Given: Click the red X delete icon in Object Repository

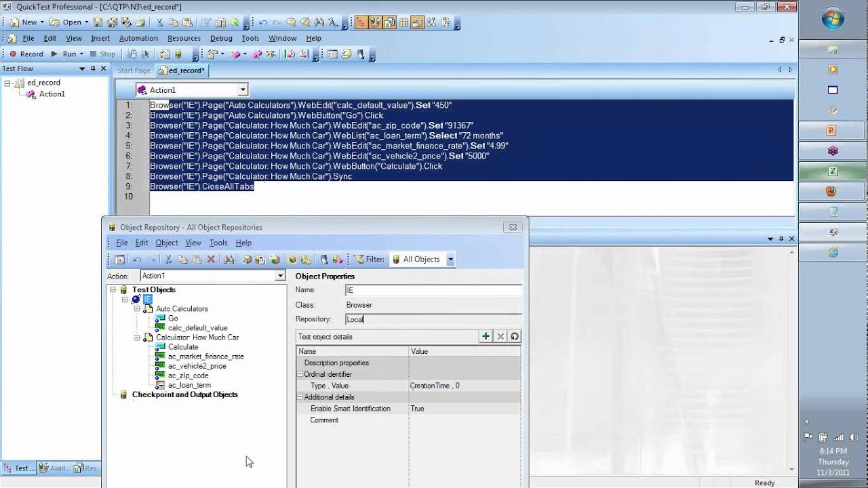Looking at the screenshot, I should pos(211,260).
